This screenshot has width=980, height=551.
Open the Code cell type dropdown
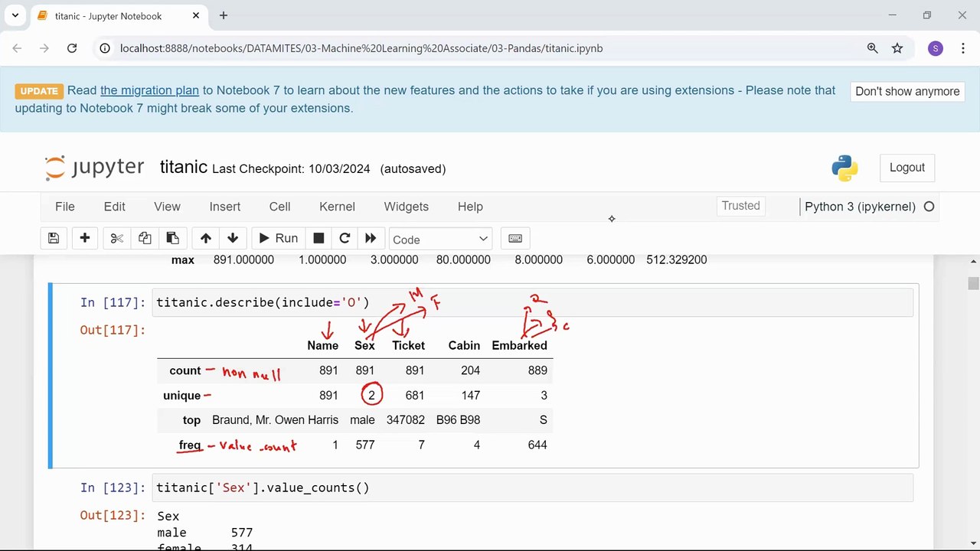pos(440,240)
